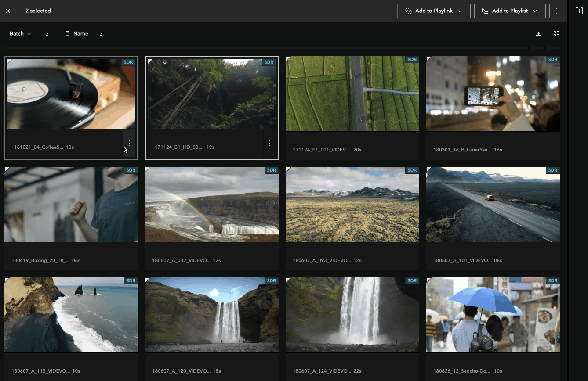Click SDR badge on 180607_A_101_VIDEVO clip
The height and width of the screenshot is (381, 588).
pyautogui.click(x=553, y=170)
